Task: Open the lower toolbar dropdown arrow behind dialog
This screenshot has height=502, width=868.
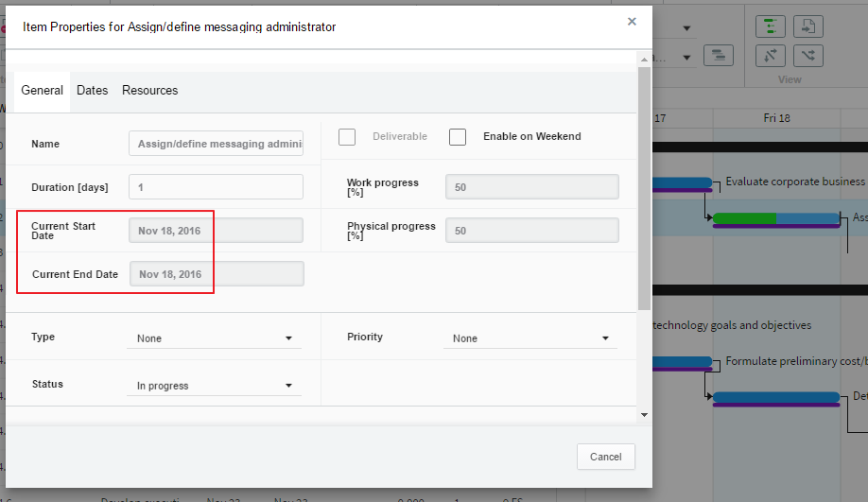Action: point(686,58)
